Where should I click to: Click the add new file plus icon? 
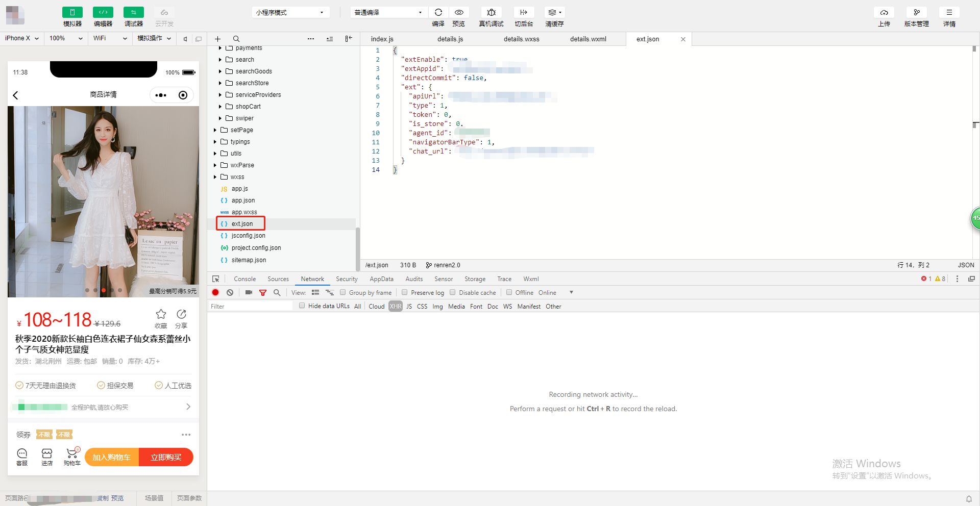coord(217,39)
